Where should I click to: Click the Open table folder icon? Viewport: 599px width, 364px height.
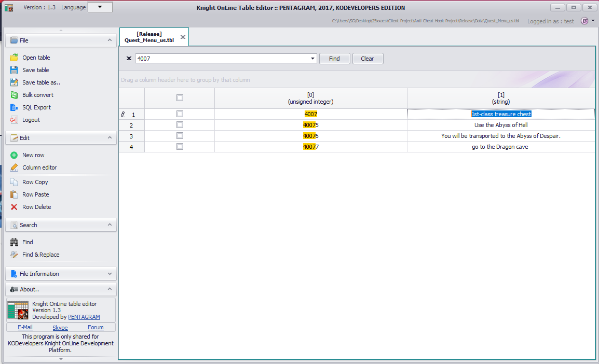[14, 58]
